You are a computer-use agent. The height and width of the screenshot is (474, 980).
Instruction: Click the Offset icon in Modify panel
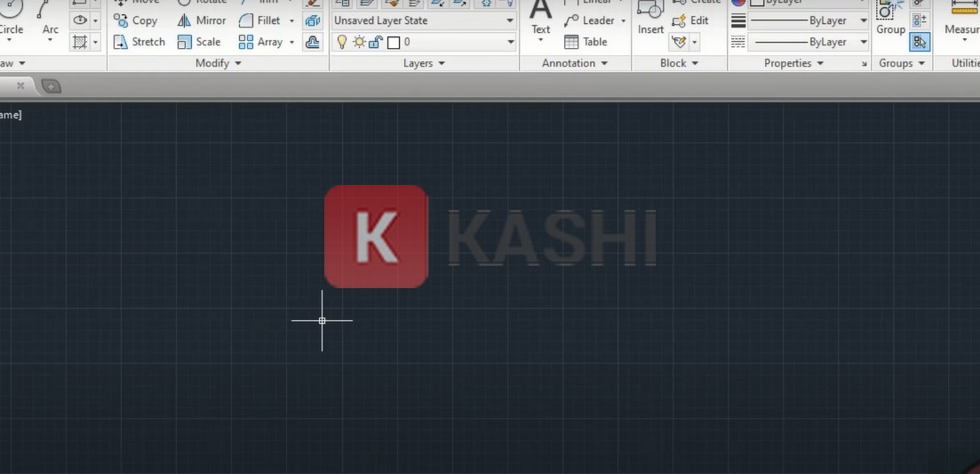[x=313, y=42]
